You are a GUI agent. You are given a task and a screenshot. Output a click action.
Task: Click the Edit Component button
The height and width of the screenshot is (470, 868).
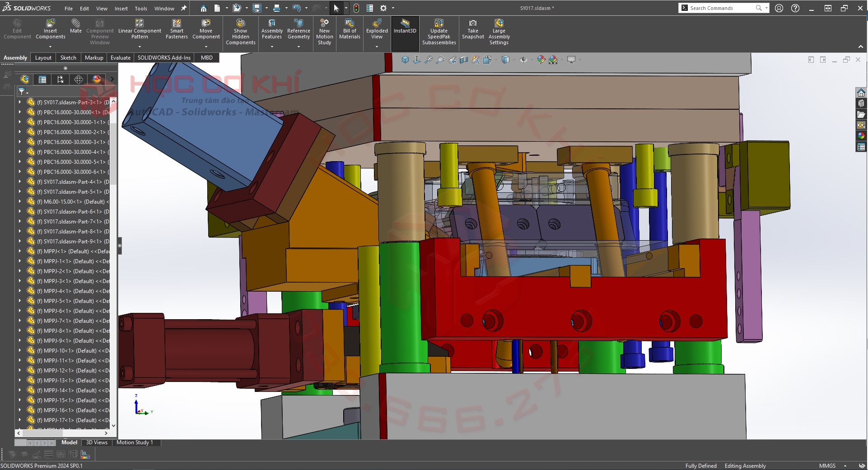coord(17,29)
